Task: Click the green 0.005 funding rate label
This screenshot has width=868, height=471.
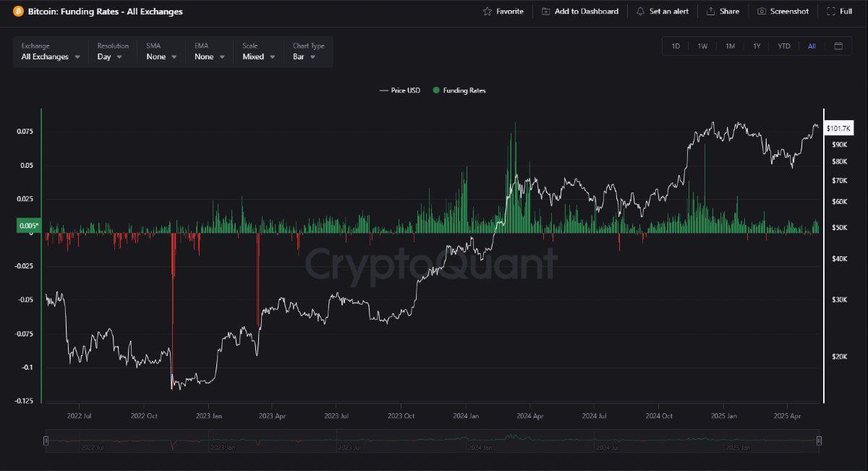Action: tap(29, 226)
